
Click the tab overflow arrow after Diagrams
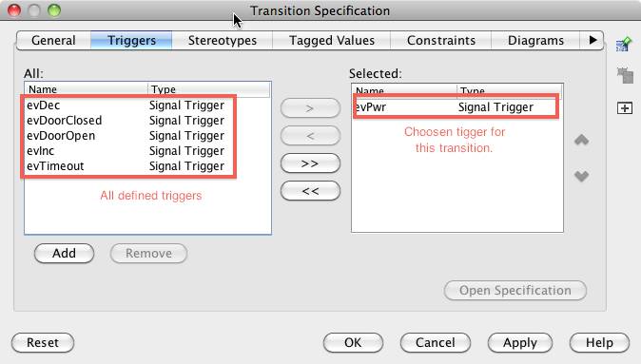592,41
